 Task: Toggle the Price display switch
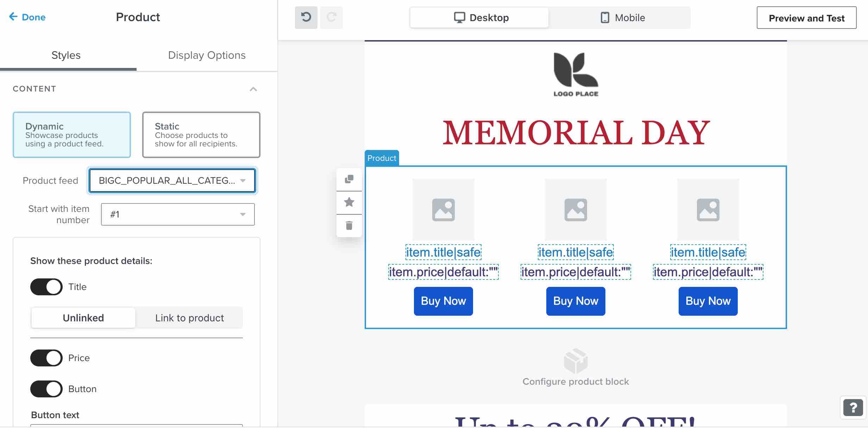point(46,358)
